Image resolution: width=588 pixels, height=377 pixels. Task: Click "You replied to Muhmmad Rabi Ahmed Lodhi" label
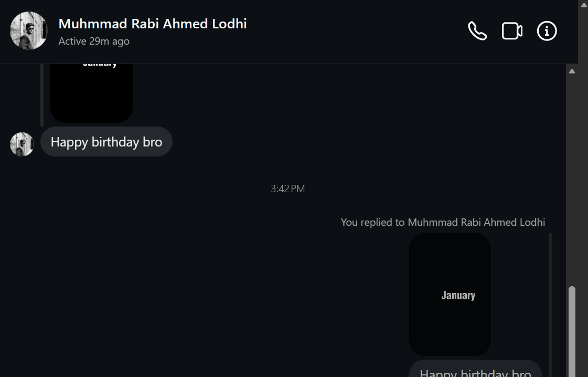(x=443, y=222)
